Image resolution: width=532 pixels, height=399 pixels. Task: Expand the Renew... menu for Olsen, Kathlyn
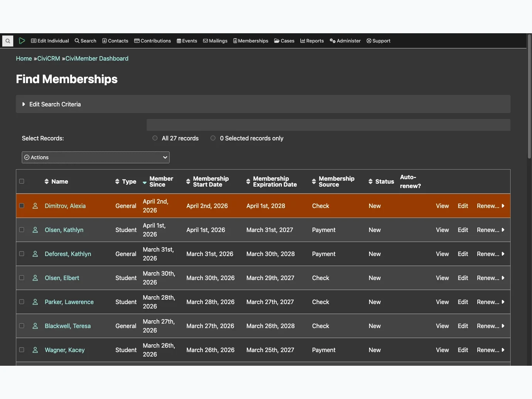tap(491, 230)
